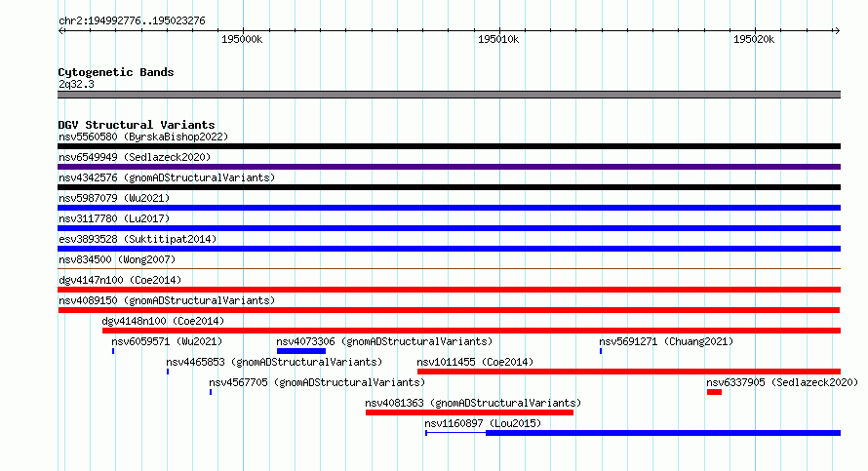Viewport: 868px width, 471px height.
Task: Click the red nsv4081363 variant bar
Action: (x=469, y=412)
